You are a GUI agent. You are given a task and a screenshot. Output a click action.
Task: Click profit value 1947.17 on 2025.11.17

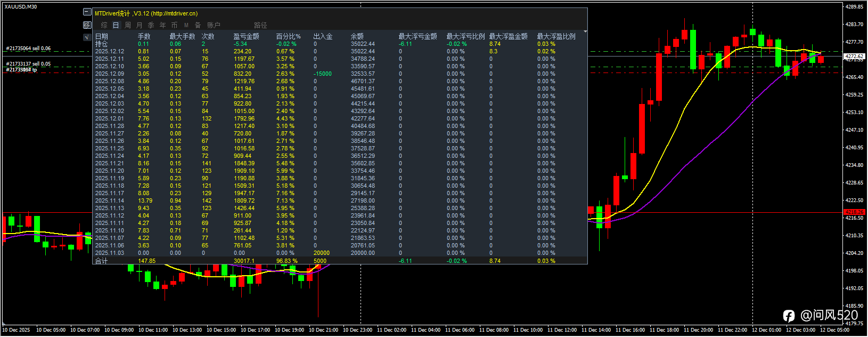click(x=244, y=193)
